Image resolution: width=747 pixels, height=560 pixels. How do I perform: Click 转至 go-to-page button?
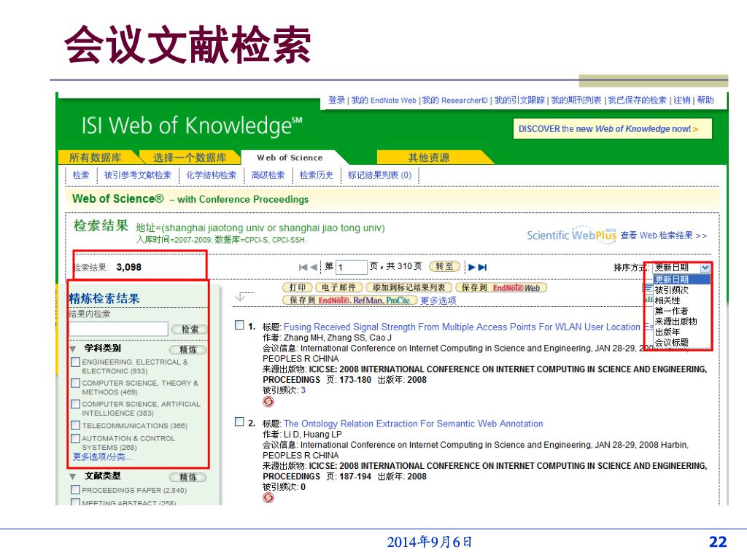tap(444, 266)
